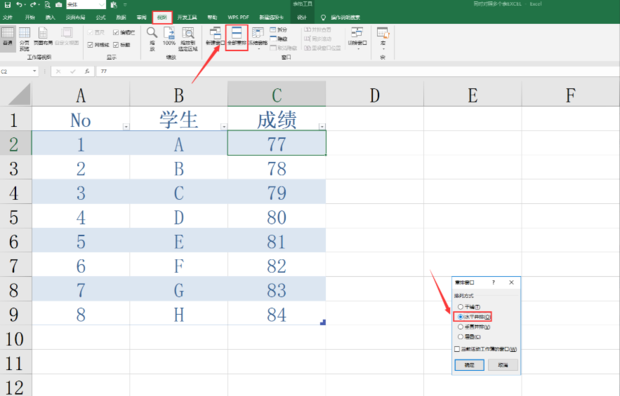Open the View ribbon tab
This screenshot has width=620, height=396.
162,17
